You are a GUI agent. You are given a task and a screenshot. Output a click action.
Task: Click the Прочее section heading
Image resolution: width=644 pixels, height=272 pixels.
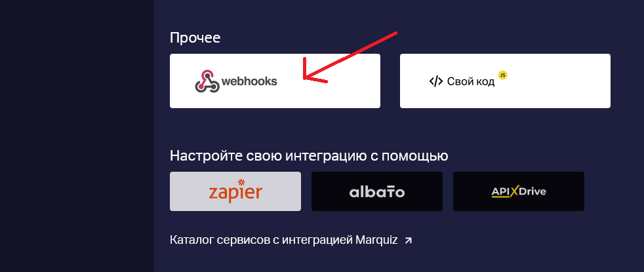point(195,38)
